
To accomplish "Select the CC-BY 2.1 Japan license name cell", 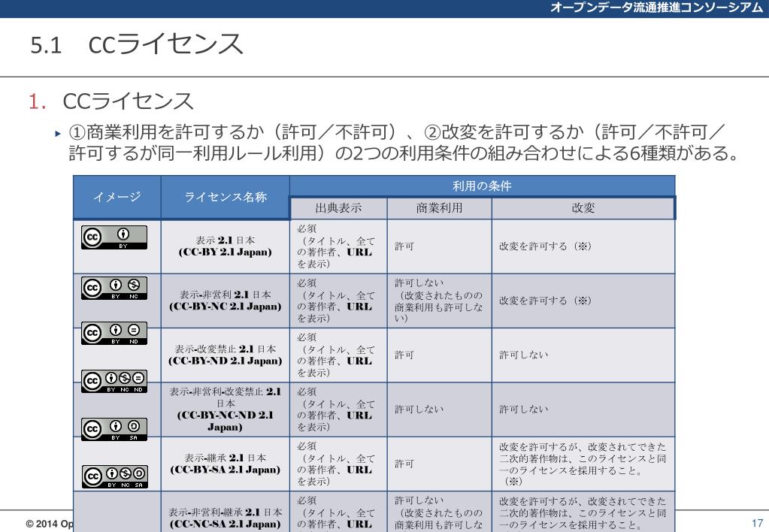I will (225, 246).
